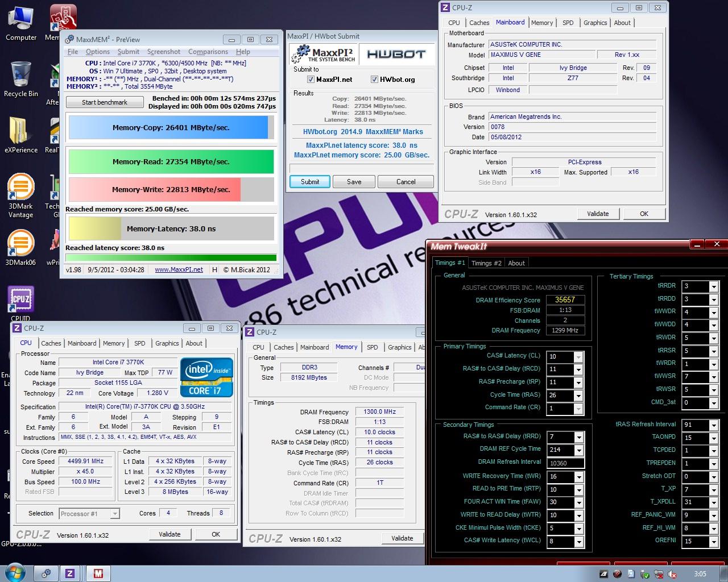Click Cancel in the HWbot Submit dialog
The width and height of the screenshot is (728, 582).
pos(406,182)
